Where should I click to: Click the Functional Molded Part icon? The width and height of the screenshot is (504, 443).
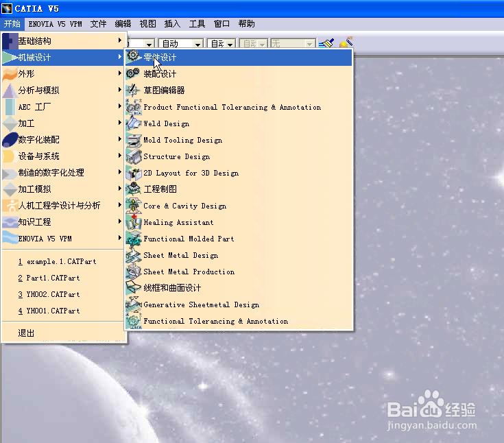pyautogui.click(x=133, y=239)
